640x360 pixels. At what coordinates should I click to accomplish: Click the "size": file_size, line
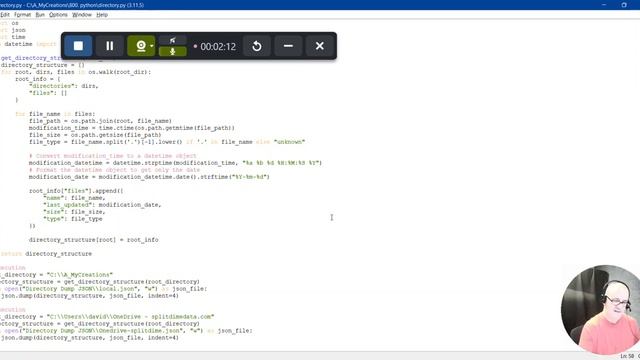[x=74, y=211]
